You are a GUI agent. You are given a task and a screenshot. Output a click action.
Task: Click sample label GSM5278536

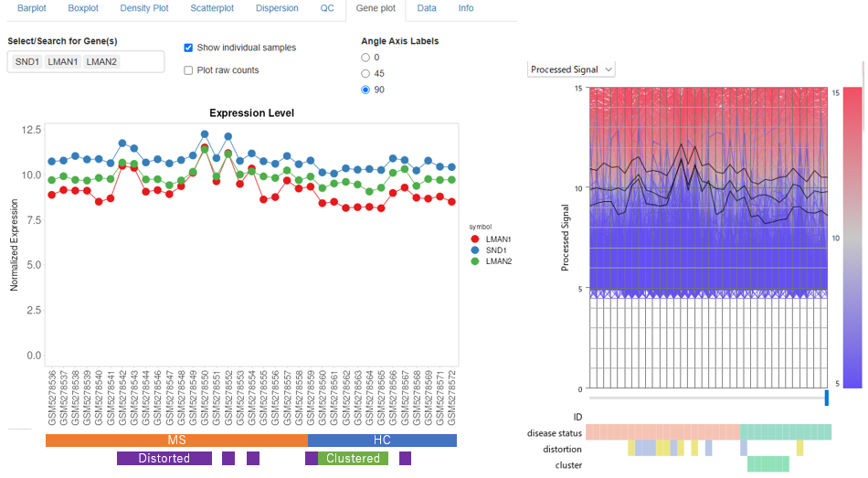(52, 398)
